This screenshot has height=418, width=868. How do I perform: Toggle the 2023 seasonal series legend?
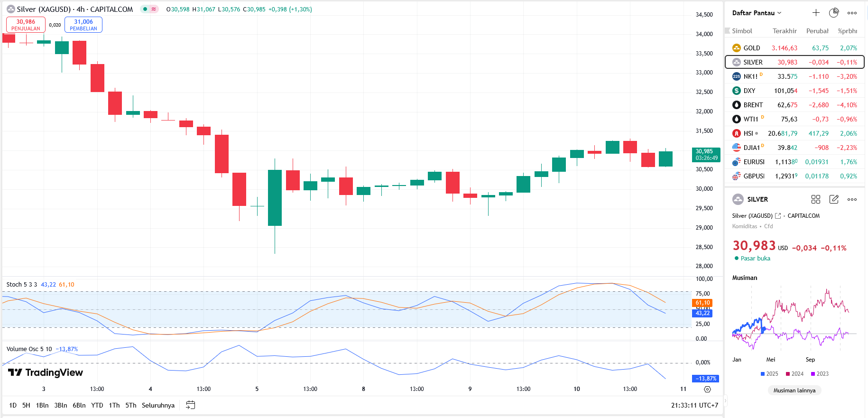coord(820,374)
